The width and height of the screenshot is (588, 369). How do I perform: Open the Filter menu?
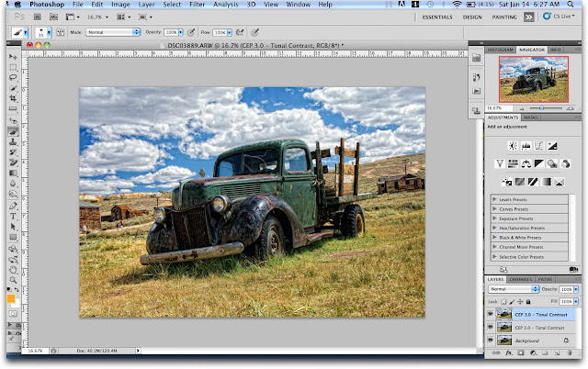197,5
